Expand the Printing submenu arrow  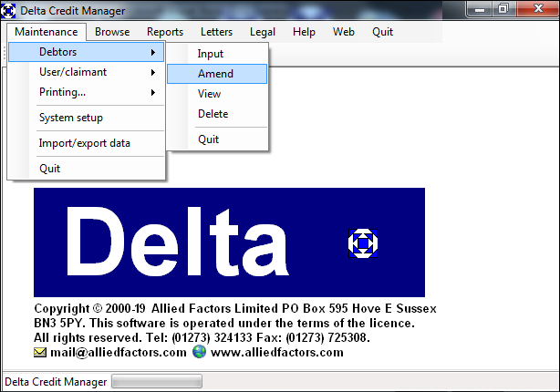pos(153,92)
